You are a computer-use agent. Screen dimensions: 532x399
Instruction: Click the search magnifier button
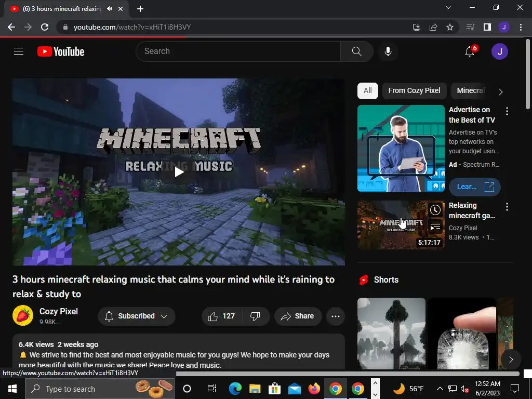pos(356,51)
